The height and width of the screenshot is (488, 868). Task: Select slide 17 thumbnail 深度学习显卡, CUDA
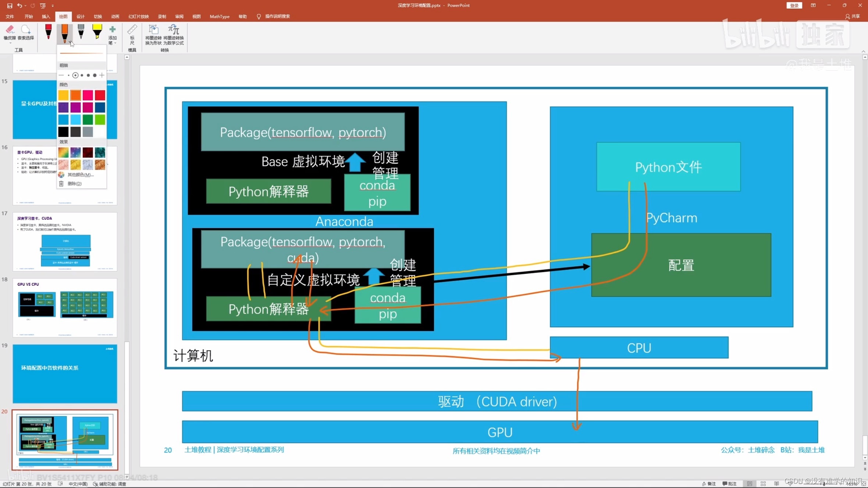[65, 242]
